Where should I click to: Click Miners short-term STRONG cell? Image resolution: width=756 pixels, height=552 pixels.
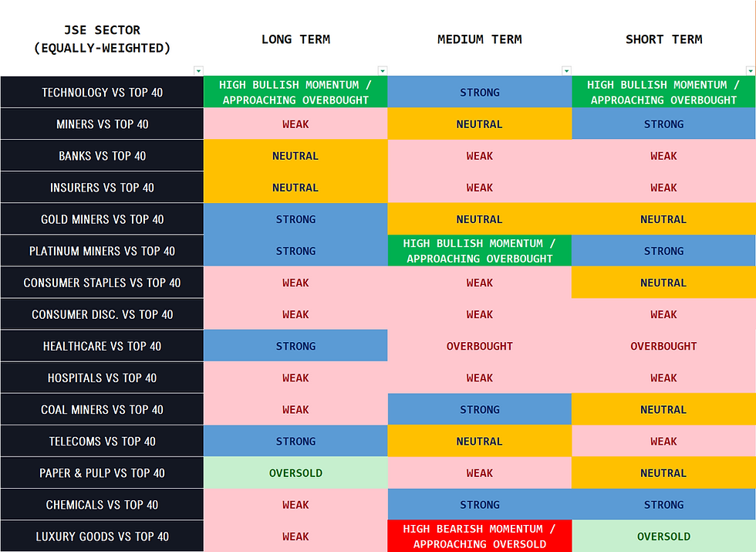point(663,124)
